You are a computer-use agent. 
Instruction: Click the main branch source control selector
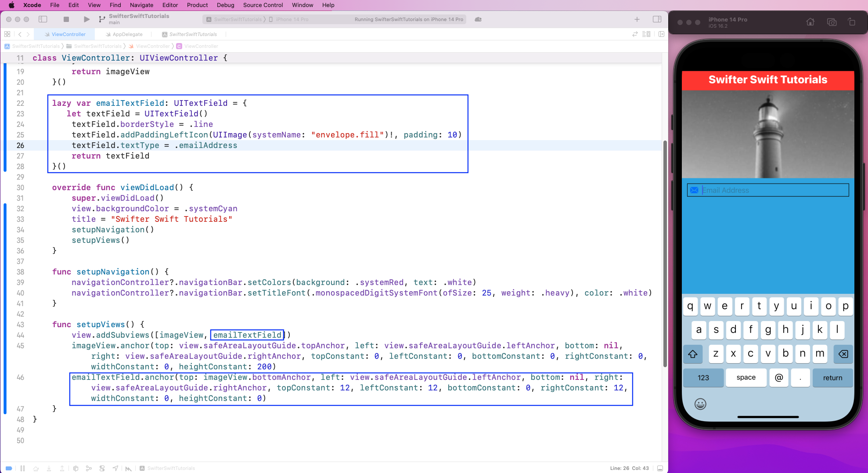point(115,22)
